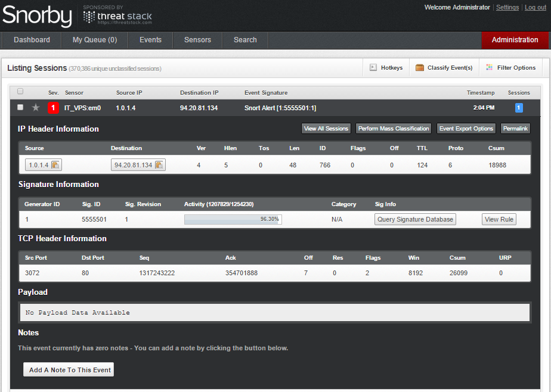Screen dimensions: 551x392
Task: Click the payload data box
Action: click(x=275, y=312)
